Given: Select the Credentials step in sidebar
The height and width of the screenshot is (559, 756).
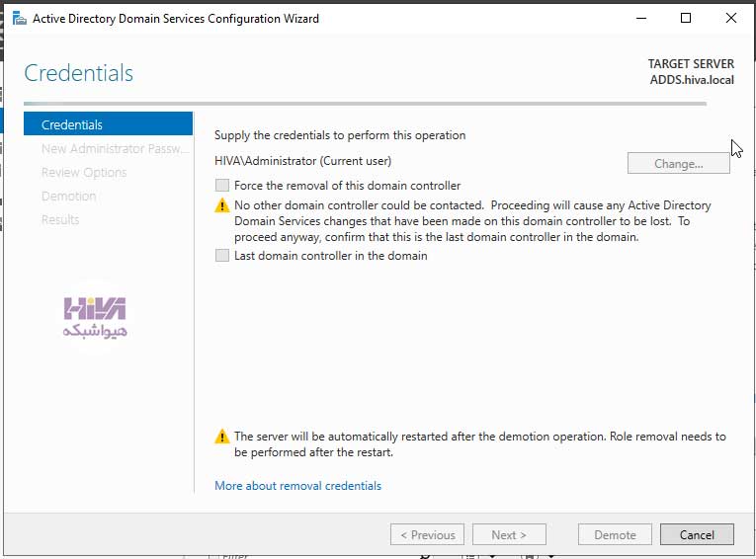Looking at the screenshot, I should (x=108, y=124).
